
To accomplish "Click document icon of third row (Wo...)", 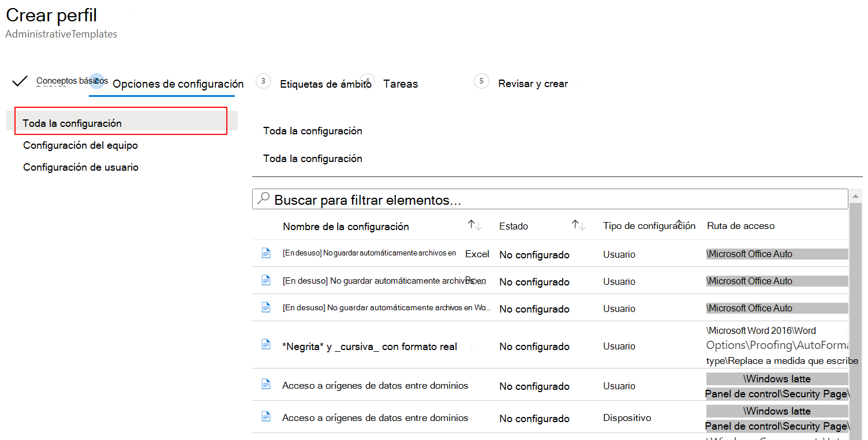I will coord(266,307).
